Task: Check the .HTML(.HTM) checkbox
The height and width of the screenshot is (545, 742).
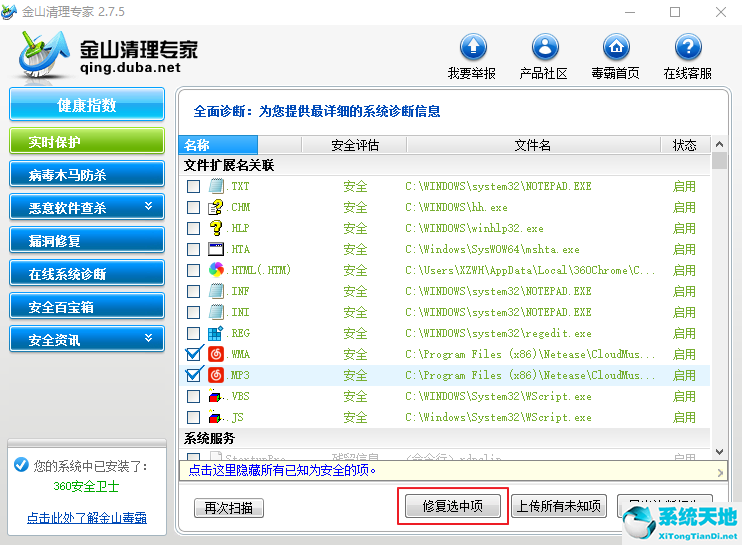Action: [x=193, y=270]
